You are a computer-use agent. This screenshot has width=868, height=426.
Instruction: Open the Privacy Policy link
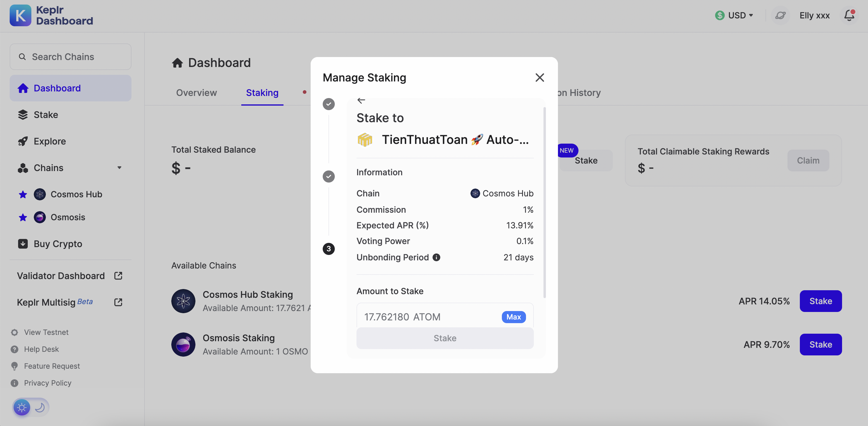48,383
